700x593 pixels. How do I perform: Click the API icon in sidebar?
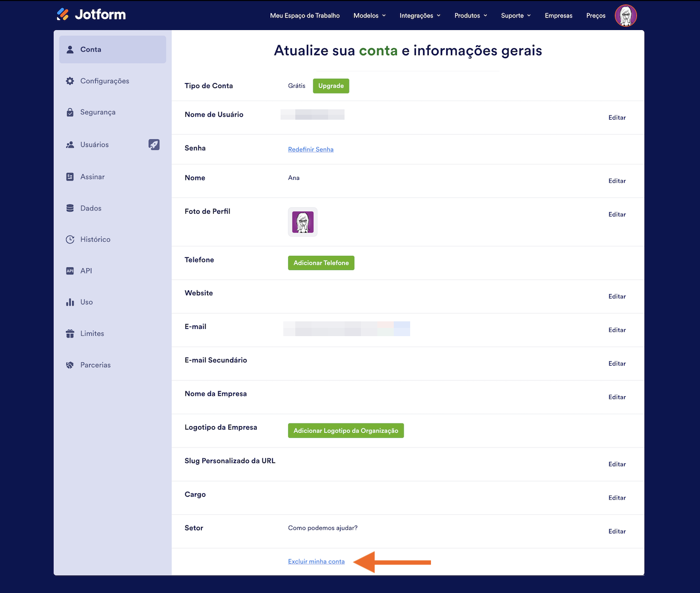[x=70, y=271]
